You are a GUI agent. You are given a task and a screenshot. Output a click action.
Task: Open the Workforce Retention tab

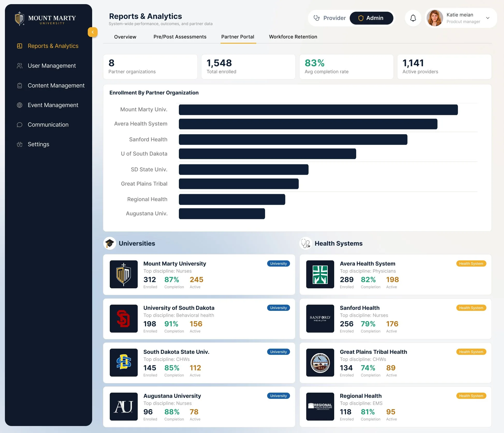point(293,37)
